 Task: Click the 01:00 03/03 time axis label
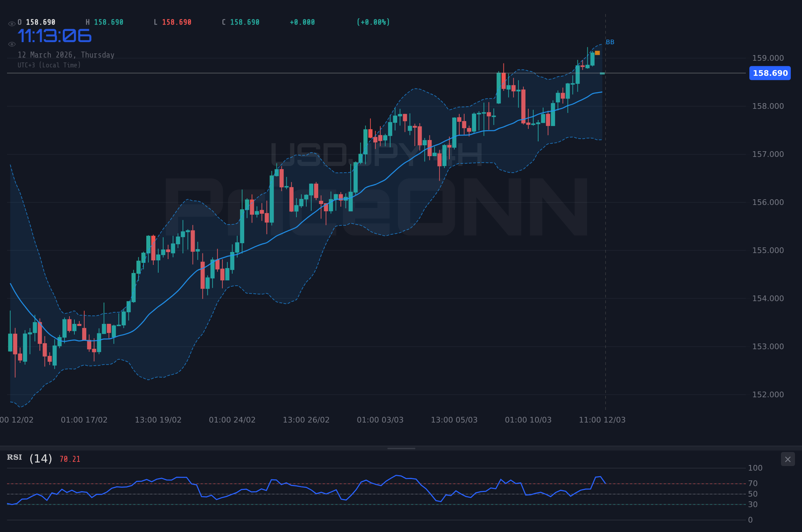380,420
